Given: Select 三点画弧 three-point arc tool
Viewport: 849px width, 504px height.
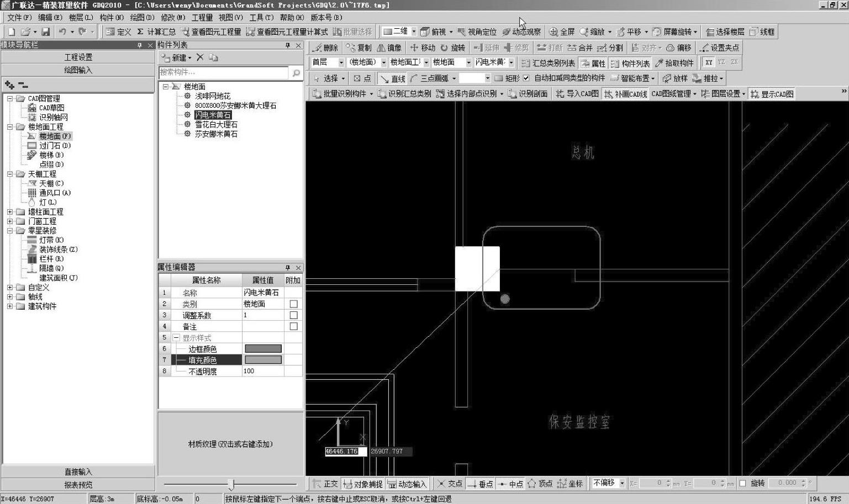Looking at the screenshot, I should (x=430, y=78).
